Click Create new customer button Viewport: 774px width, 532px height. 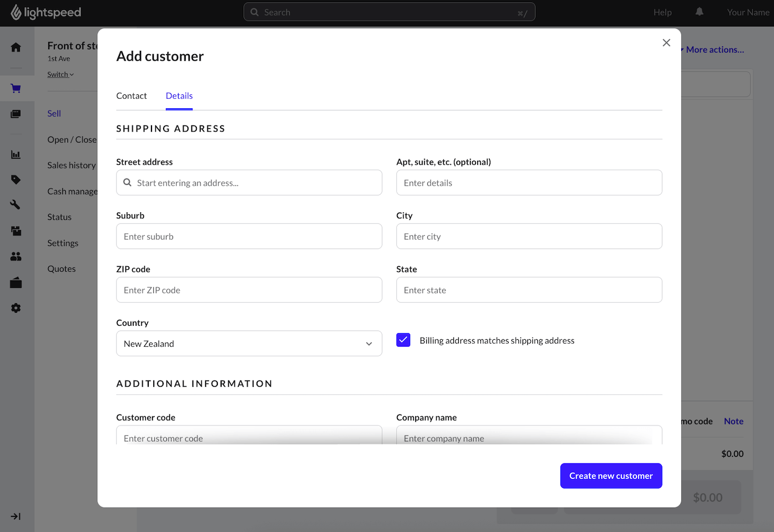click(x=611, y=476)
